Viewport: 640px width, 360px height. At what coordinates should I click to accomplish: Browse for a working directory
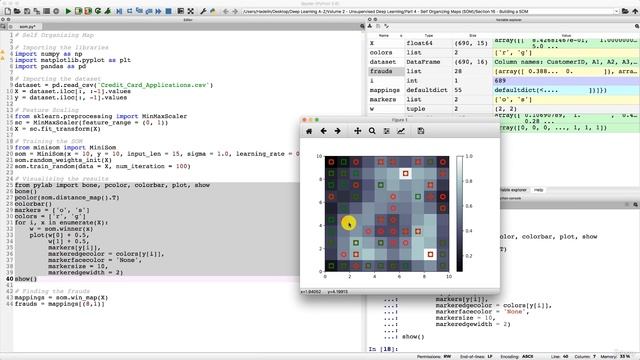tap(625, 11)
